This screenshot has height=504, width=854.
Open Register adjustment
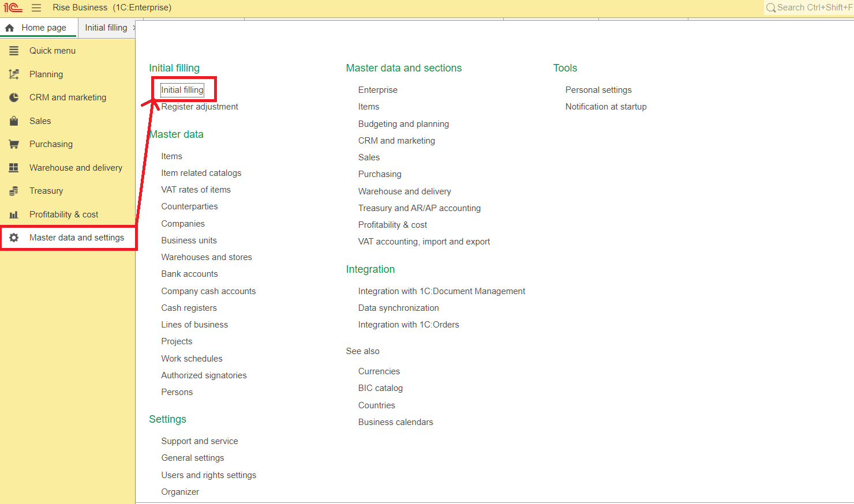(200, 107)
